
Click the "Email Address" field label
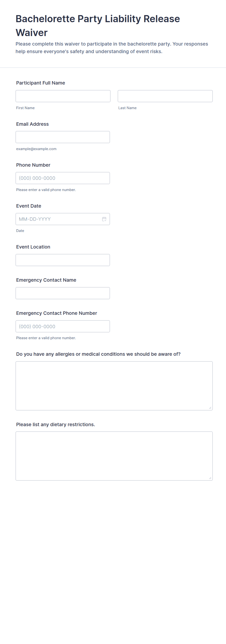point(32,124)
